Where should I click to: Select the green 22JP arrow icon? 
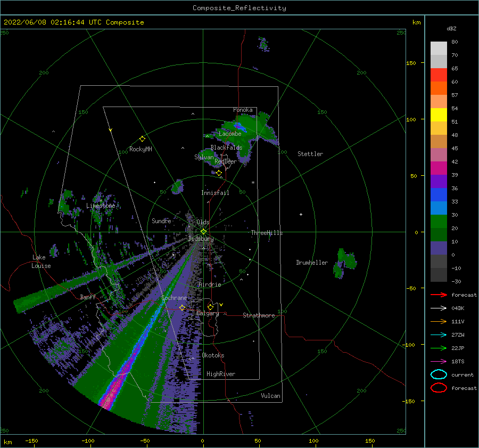[x=439, y=348]
